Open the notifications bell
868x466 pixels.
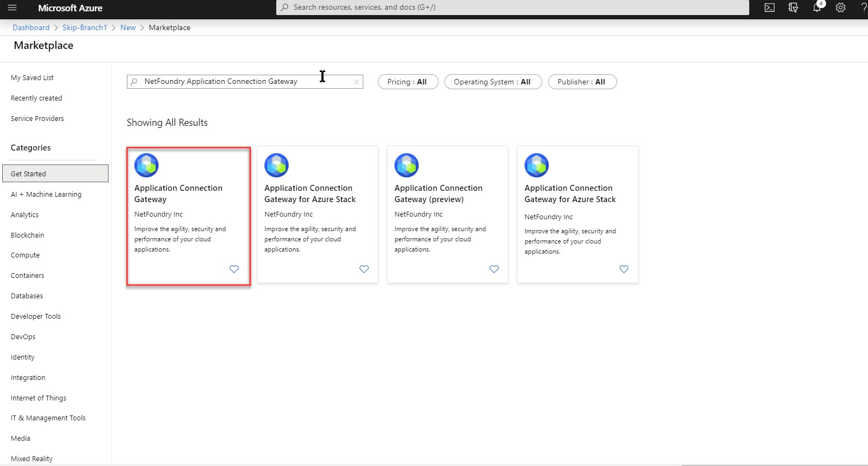tap(817, 8)
